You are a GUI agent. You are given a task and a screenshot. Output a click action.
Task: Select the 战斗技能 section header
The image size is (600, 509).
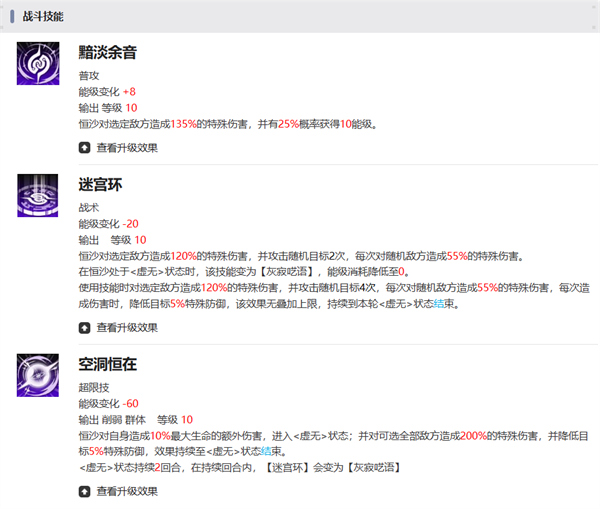click(43, 17)
